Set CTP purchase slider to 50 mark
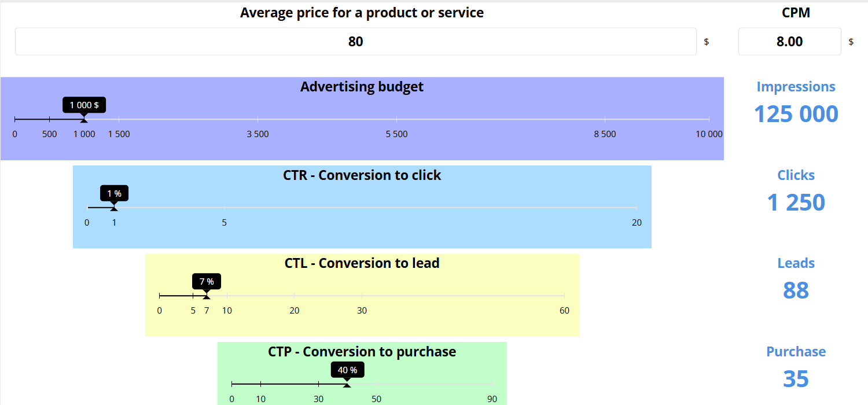Image resolution: width=868 pixels, height=405 pixels. pos(376,384)
